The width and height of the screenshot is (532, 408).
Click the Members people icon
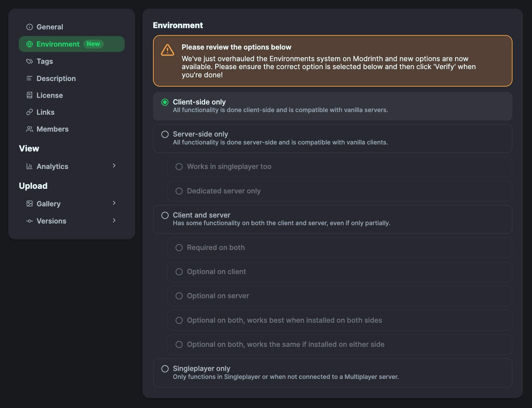[x=29, y=129]
